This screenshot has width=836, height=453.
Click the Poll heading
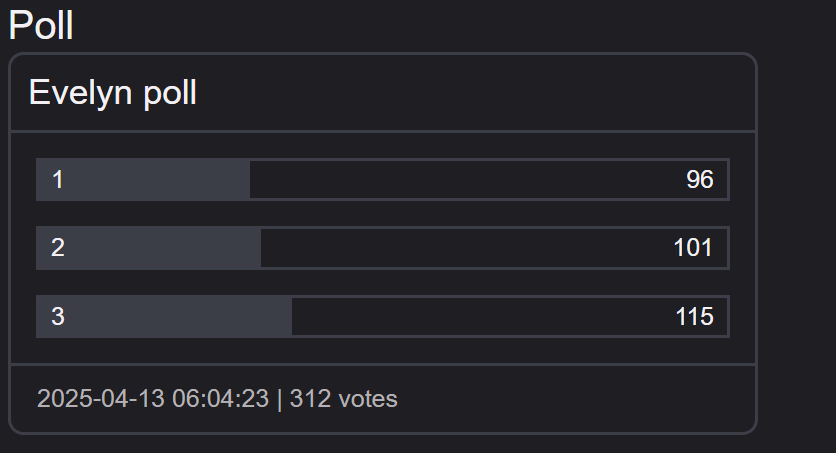pyautogui.click(x=41, y=25)
